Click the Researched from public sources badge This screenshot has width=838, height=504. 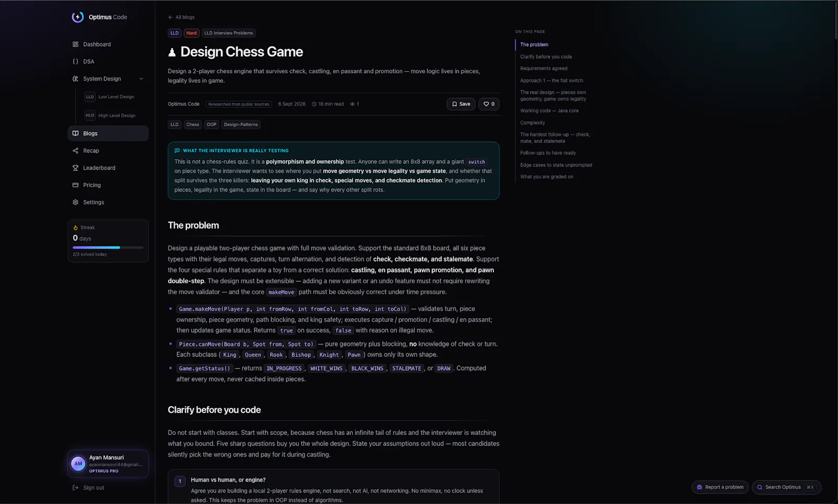239,104
